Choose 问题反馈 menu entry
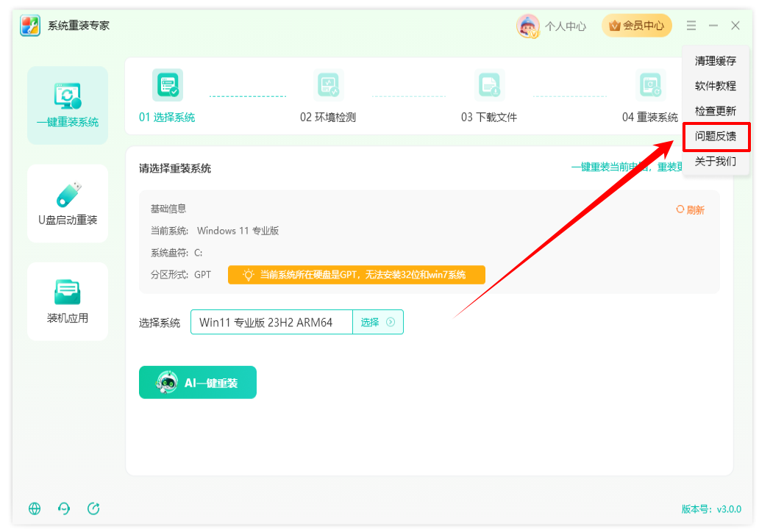Image resolution: width=759 pixels, height=532 pixels. coord(716,137)
